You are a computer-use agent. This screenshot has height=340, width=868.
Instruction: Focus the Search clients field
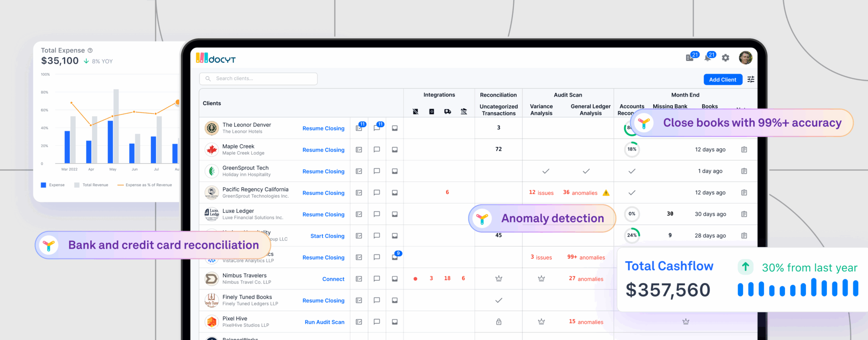click(x=259, y=78)
